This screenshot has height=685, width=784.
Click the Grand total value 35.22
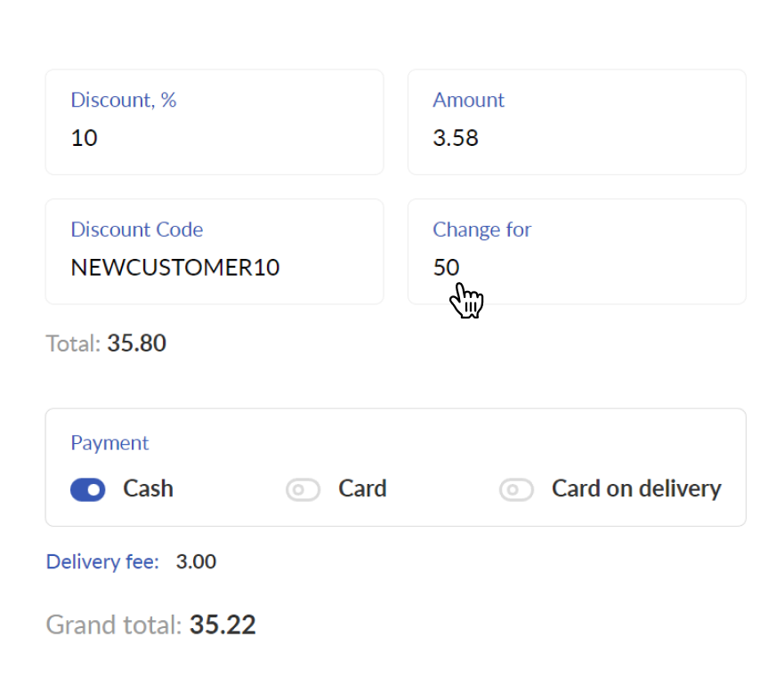(222, 625)
